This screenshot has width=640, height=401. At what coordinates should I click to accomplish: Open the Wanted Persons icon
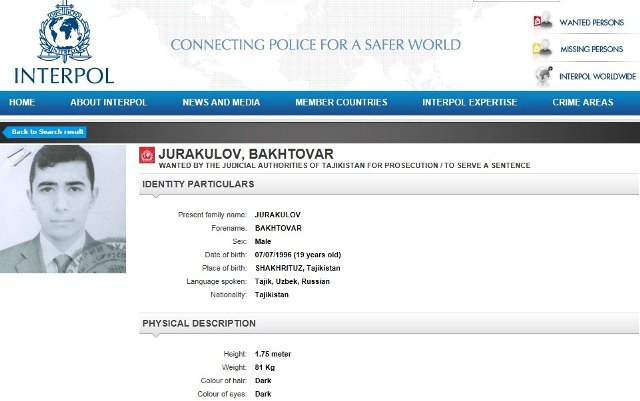pos(543,20)
